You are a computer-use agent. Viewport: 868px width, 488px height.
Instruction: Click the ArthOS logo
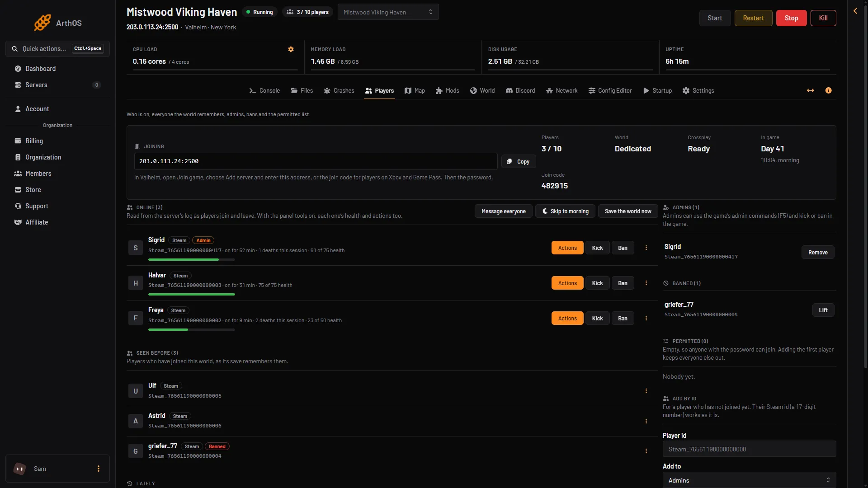coord(58,23)
